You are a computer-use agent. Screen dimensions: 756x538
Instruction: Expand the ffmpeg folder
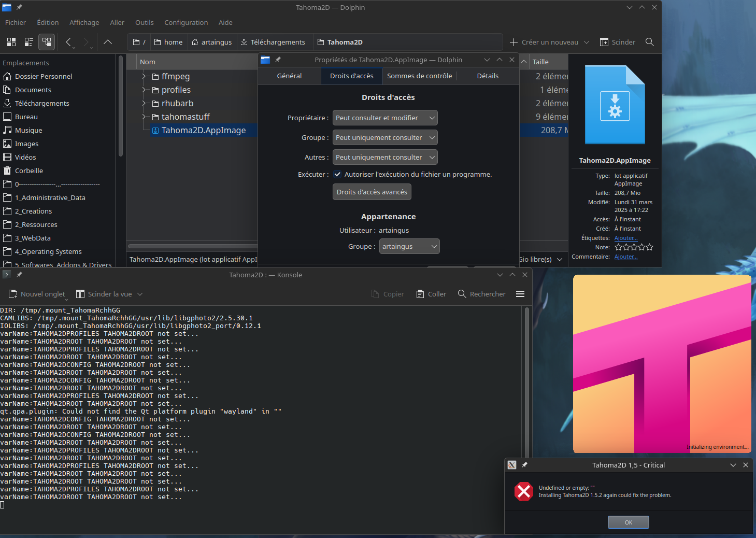click(145, 76)
